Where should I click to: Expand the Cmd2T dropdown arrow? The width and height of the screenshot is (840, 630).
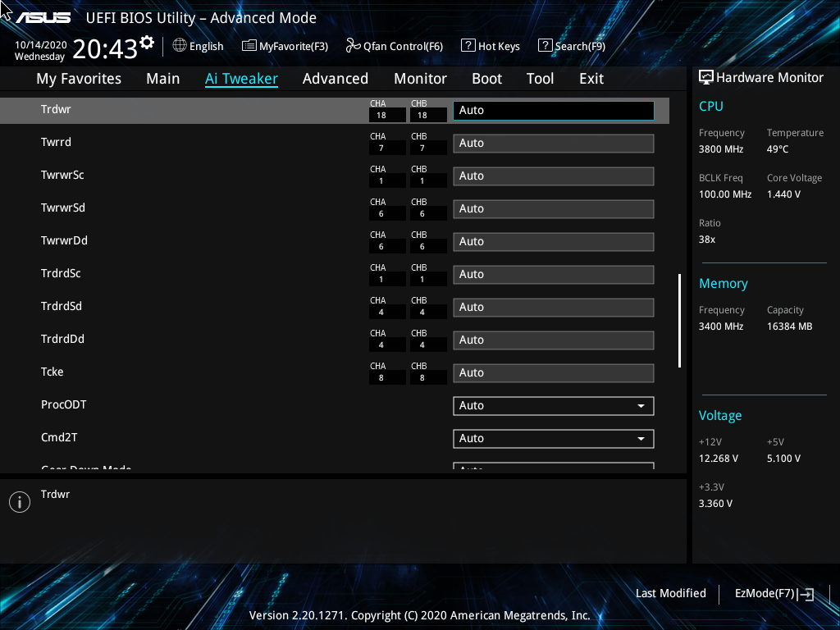click(x=641, y=439)
